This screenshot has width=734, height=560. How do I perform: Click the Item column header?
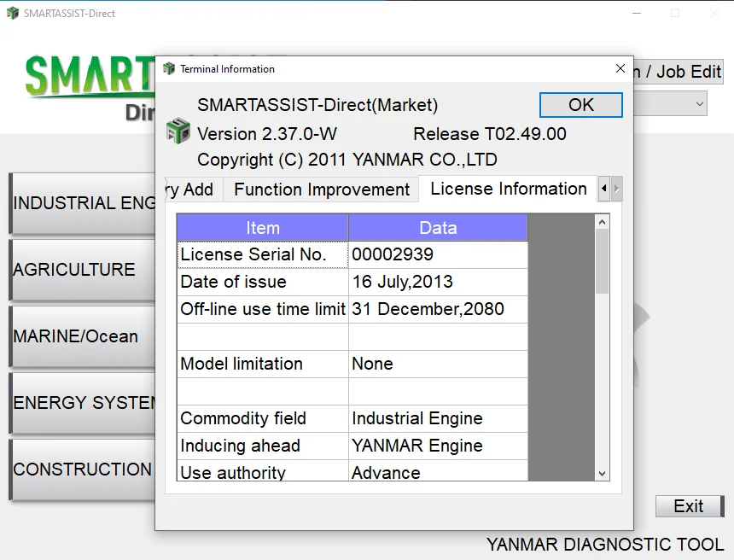(x=262, y=228)
